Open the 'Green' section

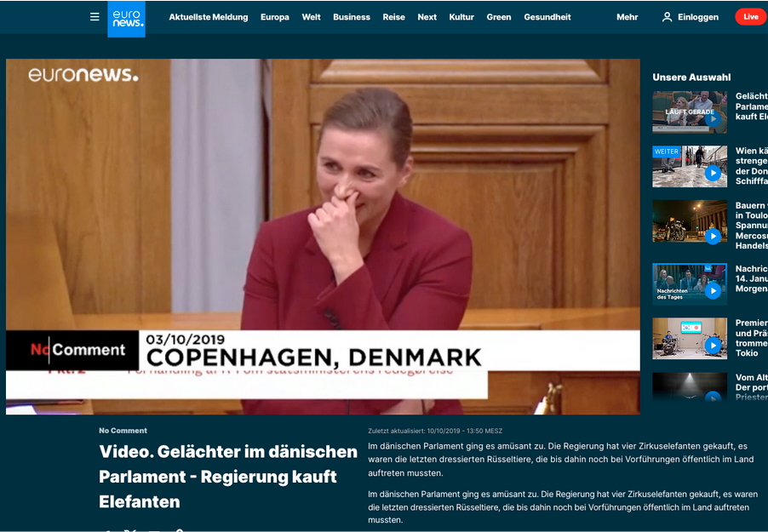click(499, 17)
